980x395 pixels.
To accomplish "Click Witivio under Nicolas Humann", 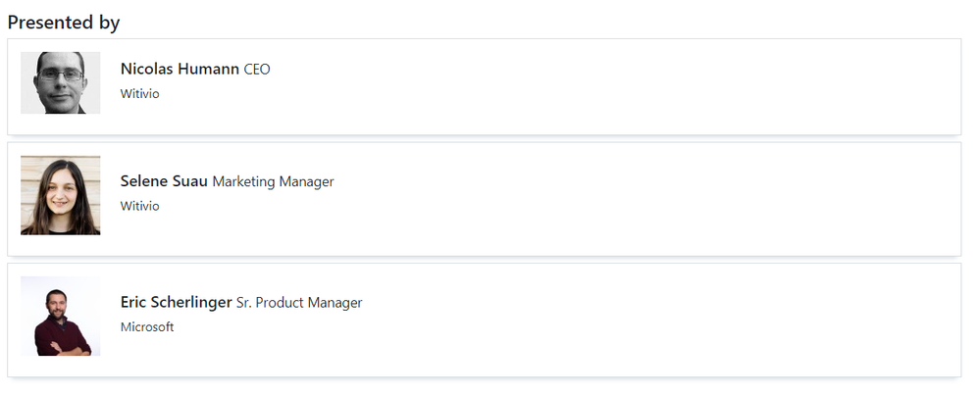I will 139,94.
